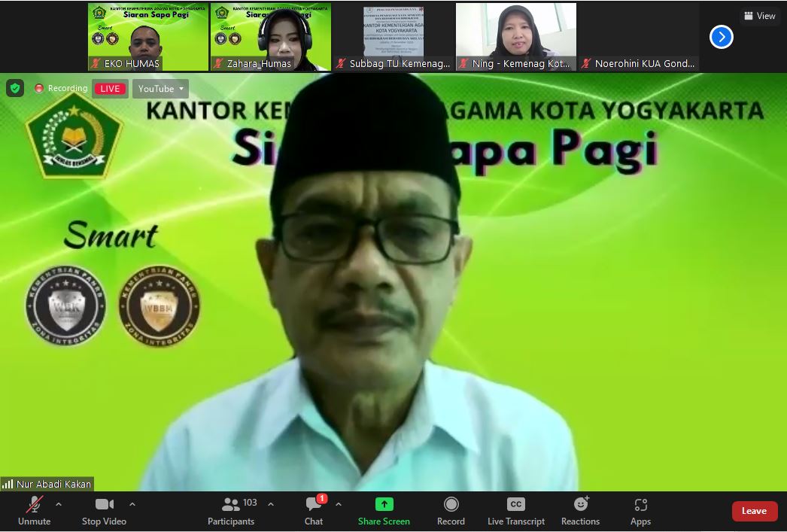
Task: Select Noerohini KUA Gond participant tile
Action: (639, 37)
